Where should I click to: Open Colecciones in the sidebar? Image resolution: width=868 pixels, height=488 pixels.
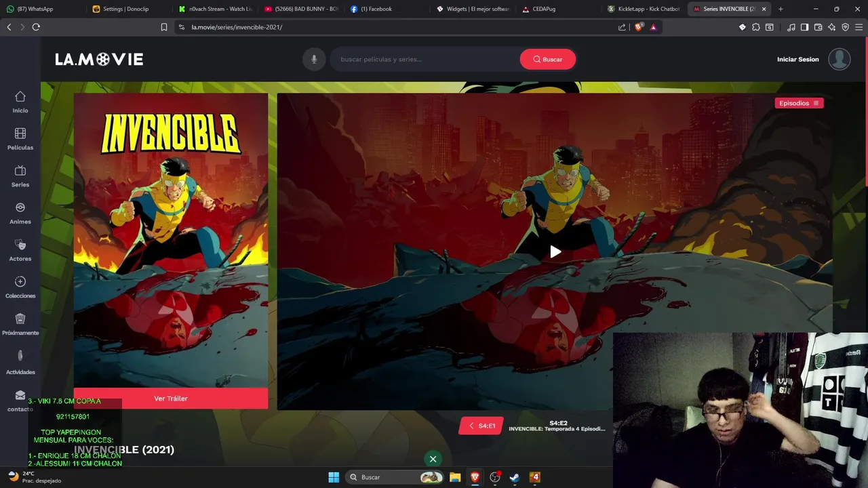pos(20,287)
